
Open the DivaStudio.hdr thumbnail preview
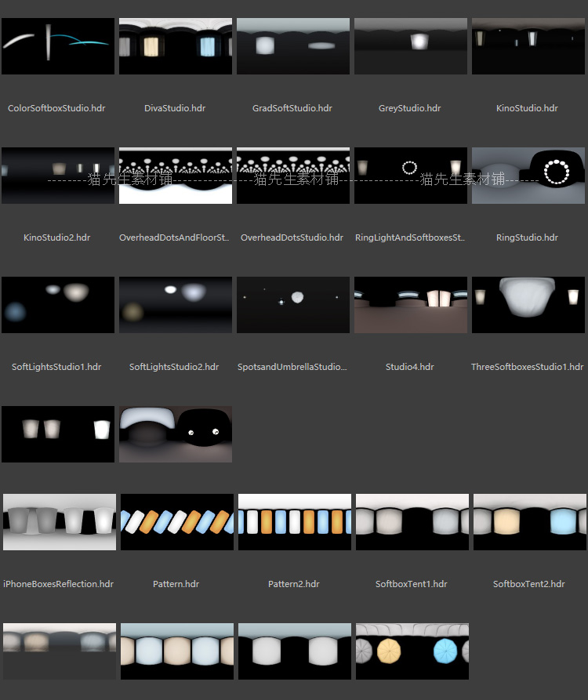coord(176,46)
